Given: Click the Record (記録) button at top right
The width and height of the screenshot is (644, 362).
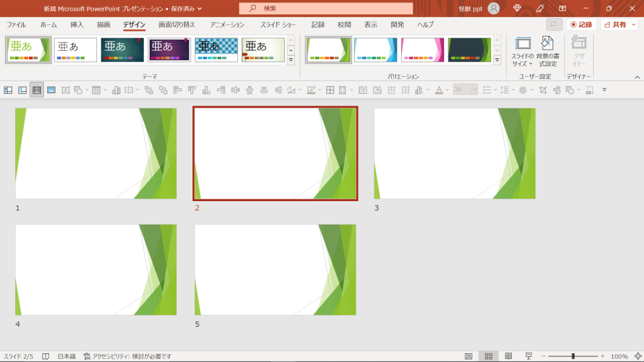Looking at the screenshot, I should [x=581, y=25].
